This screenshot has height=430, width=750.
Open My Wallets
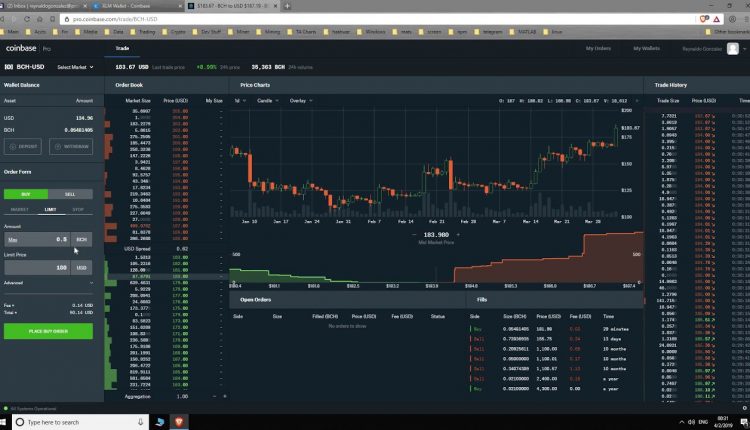pyautogui.click(x=646, y=48)
